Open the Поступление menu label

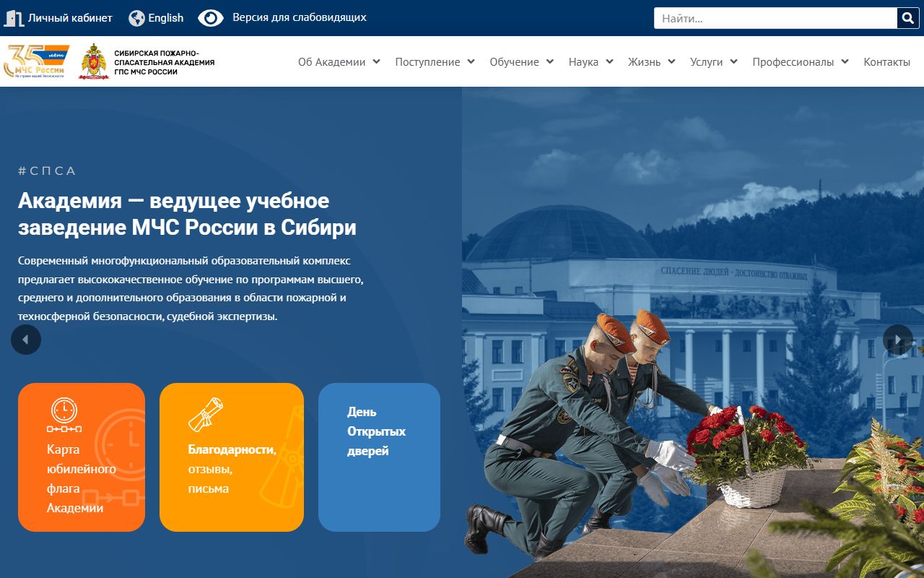click(x=427, y=62)
